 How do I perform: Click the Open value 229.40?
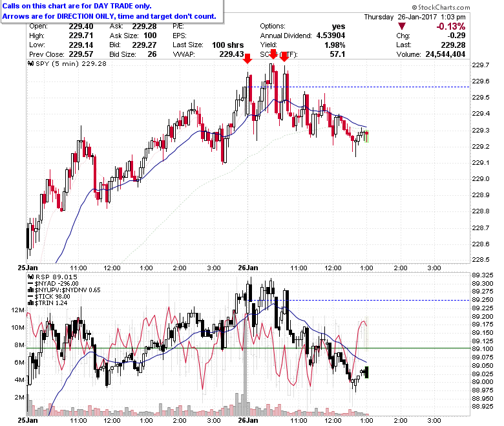(x=81, y=27)
